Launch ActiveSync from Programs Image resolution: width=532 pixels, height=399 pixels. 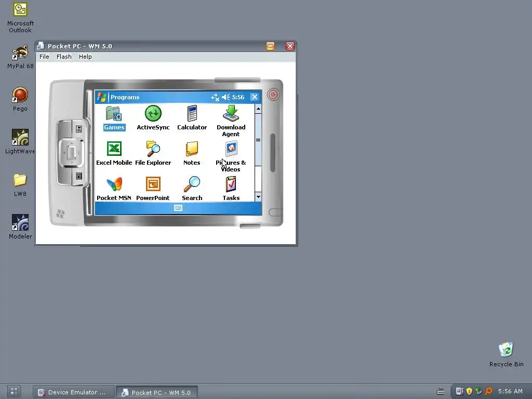(x=153, y=118)
